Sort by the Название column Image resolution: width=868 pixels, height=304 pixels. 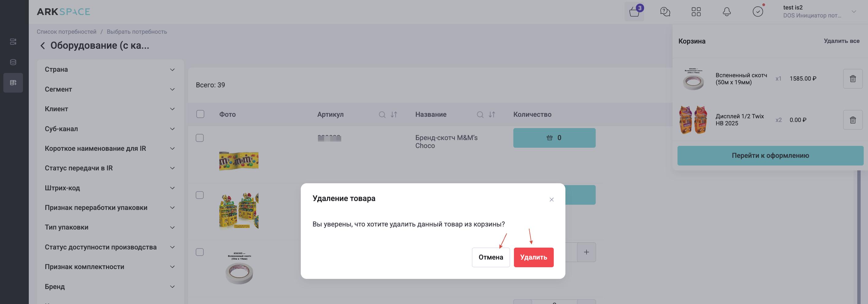tap(492, 115)
